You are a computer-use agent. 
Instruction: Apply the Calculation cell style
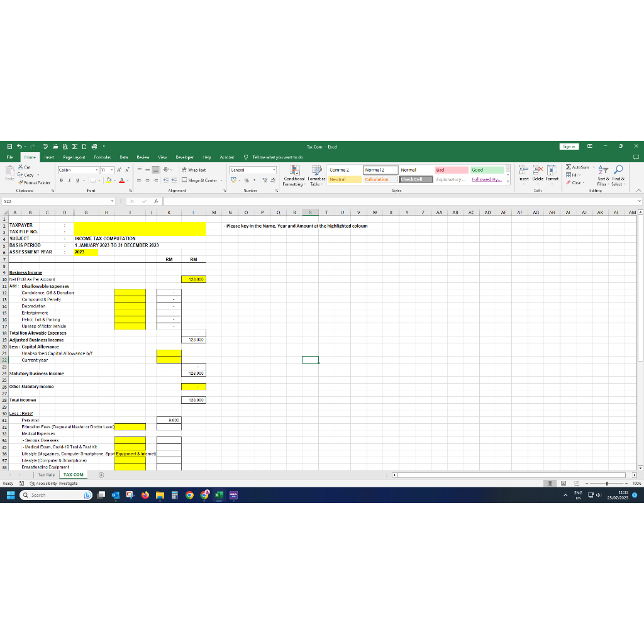(380, 179)
